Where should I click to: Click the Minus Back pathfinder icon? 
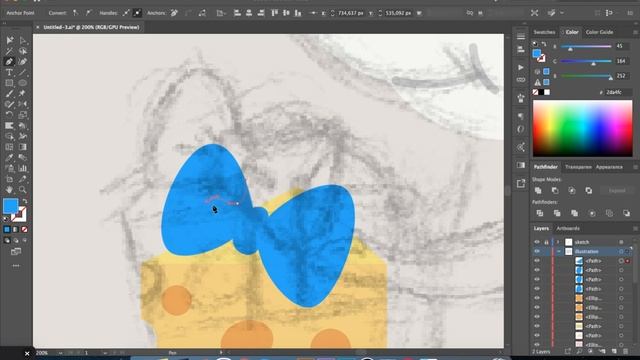627,213
